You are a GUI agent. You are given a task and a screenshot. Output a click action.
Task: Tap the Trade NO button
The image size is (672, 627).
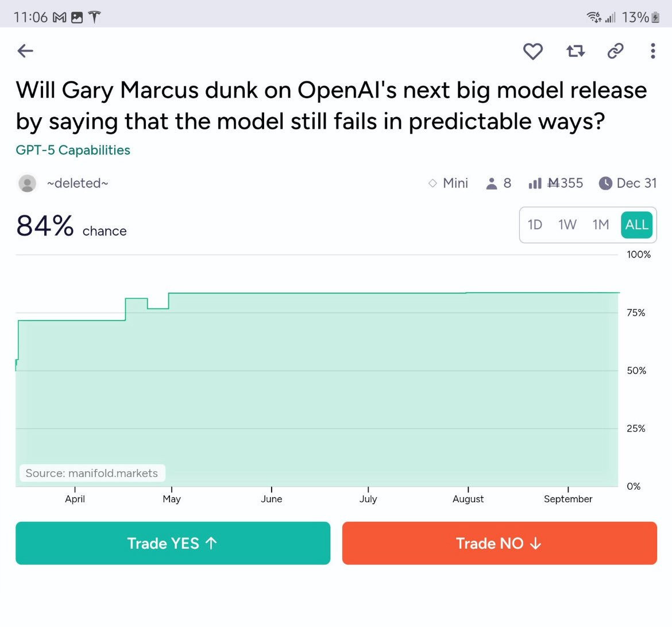(499, 543)
